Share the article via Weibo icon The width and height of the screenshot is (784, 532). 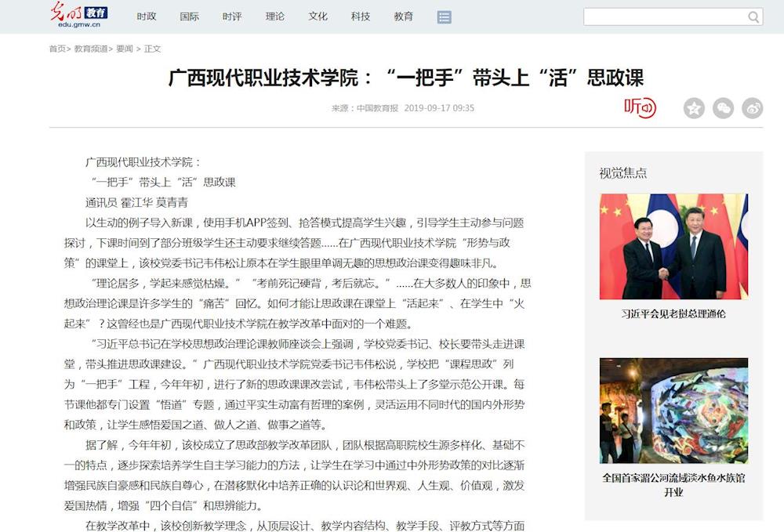752,108
